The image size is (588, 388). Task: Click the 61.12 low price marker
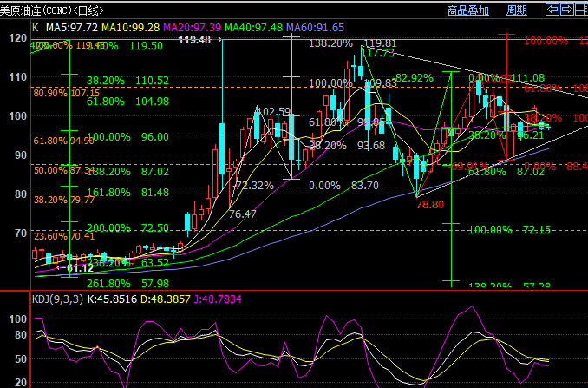point(80,268)
